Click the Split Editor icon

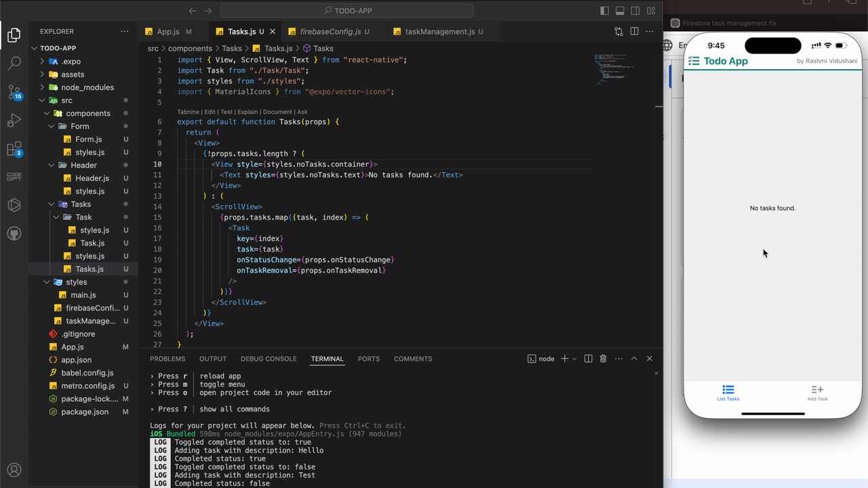pyautogui.click(x=634, y=32)
